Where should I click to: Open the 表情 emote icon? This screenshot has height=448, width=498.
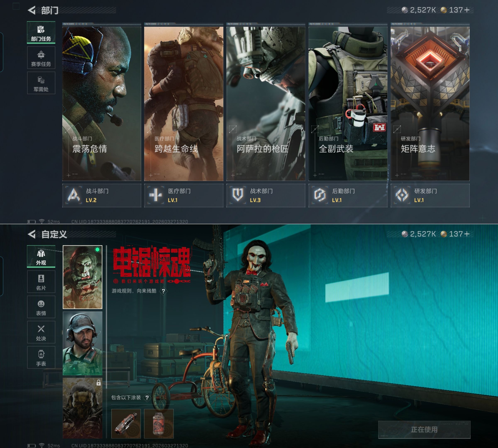tap(41, 307)
